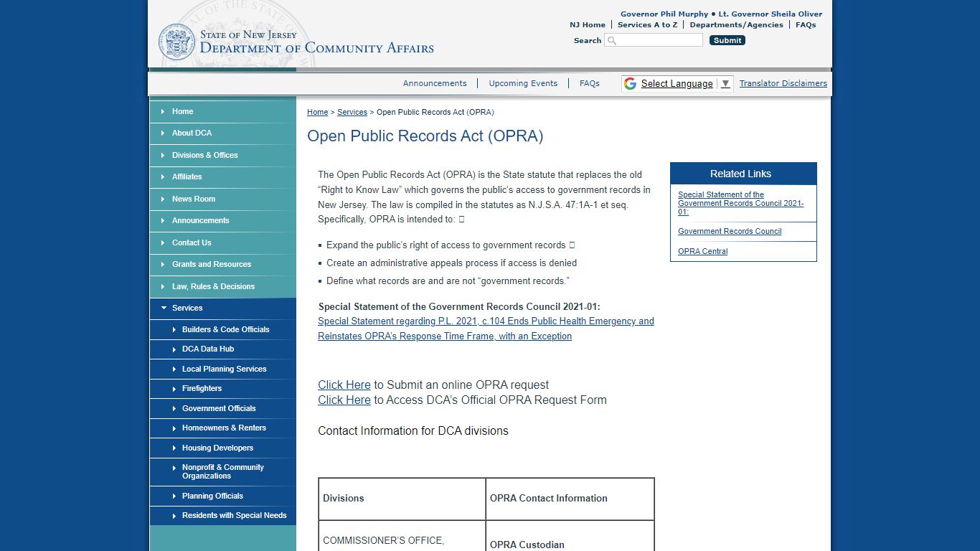
Task: Open FAQs link in the toolbar
Action: coord(590,83)
